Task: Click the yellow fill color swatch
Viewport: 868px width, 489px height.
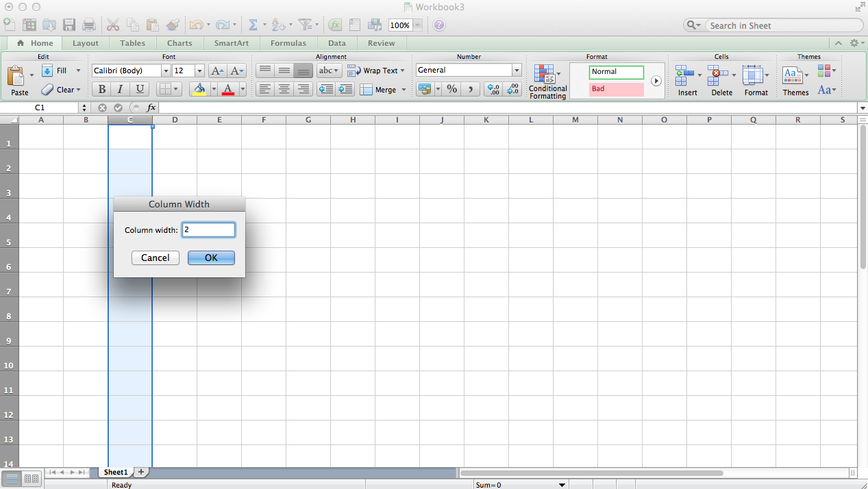Action: (x=199, y=89)
